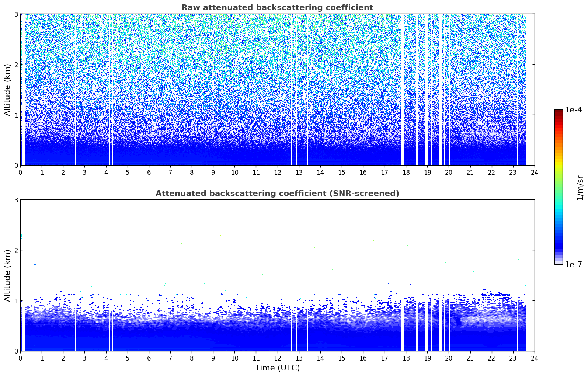Click the hour 24 tick label under the SNR-screened plot
Viewport: 588px width, 376px height.
(x=535, y=358)
